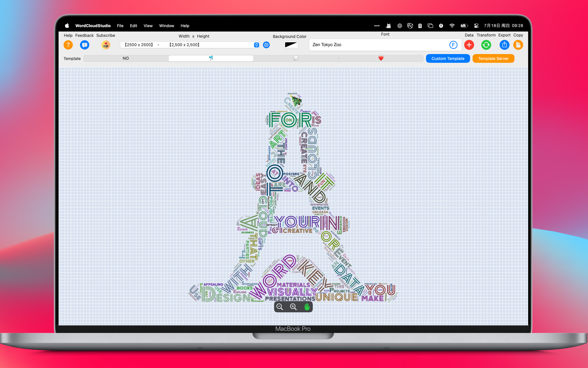Image resolution: width=588 pixels, height=368 pixels.
Task: Open the Background Color swatch
Action: 291,45
